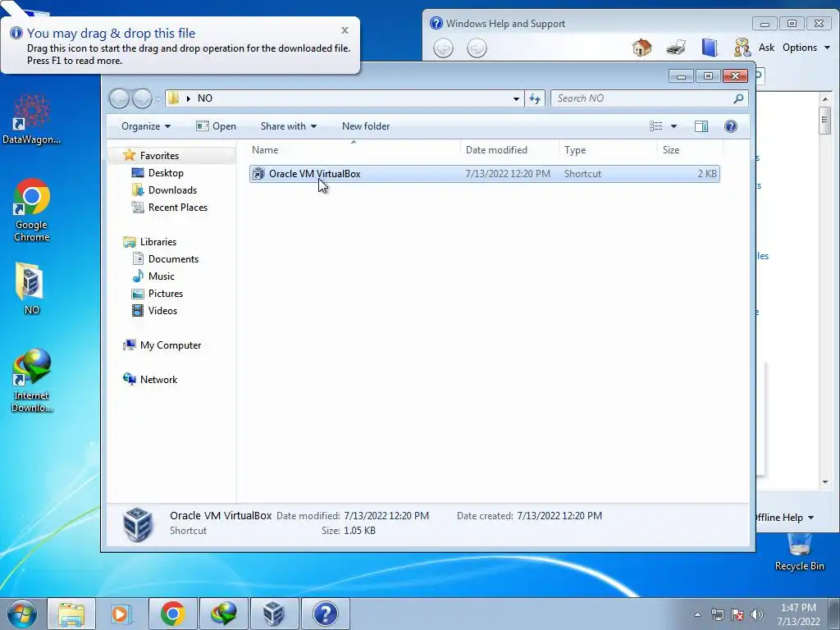Viewport: 840px width, 630px height.
Task: Select My Computer in navigation pane
Action: click(171, 345)
